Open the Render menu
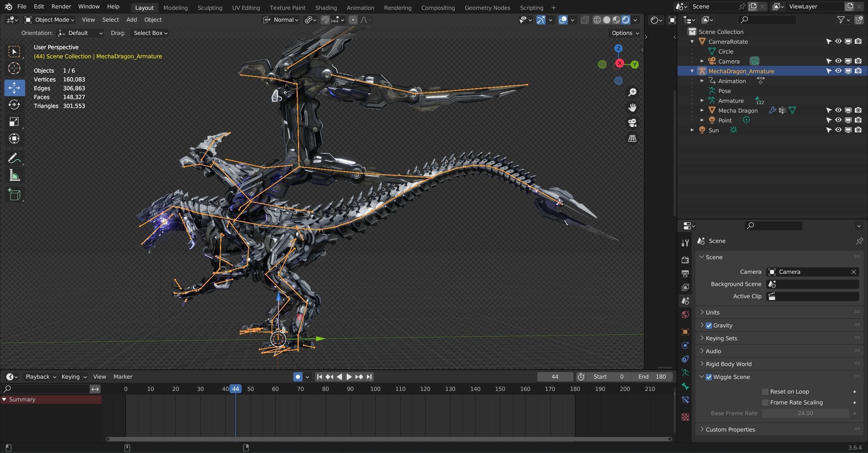 point(61,6)
